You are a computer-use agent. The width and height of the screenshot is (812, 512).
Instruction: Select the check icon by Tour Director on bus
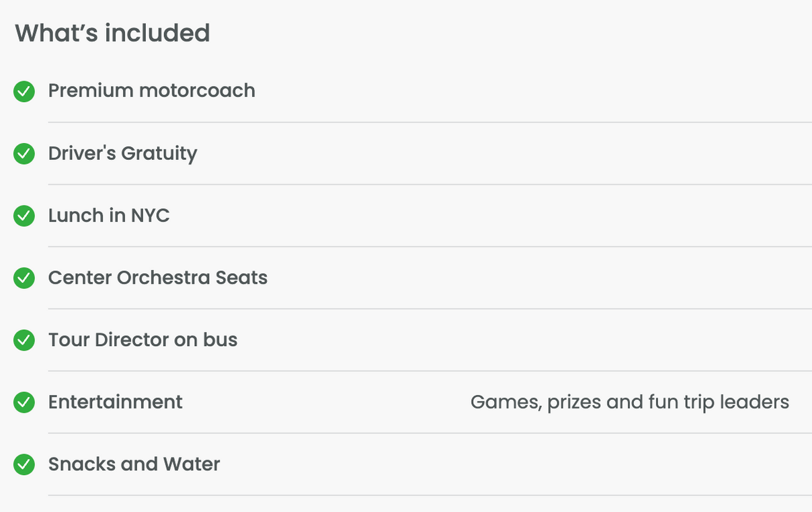click(24, 341)
